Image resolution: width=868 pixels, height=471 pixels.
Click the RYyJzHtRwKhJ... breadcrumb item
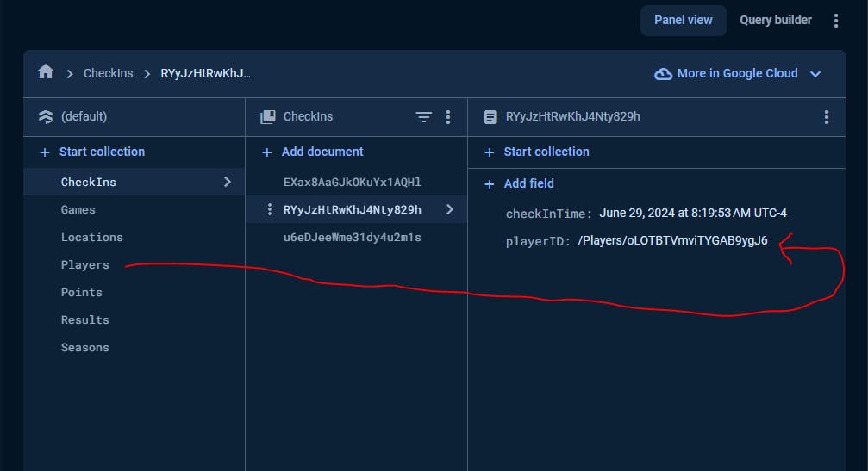pyautogui.click(x=205, y=73)
